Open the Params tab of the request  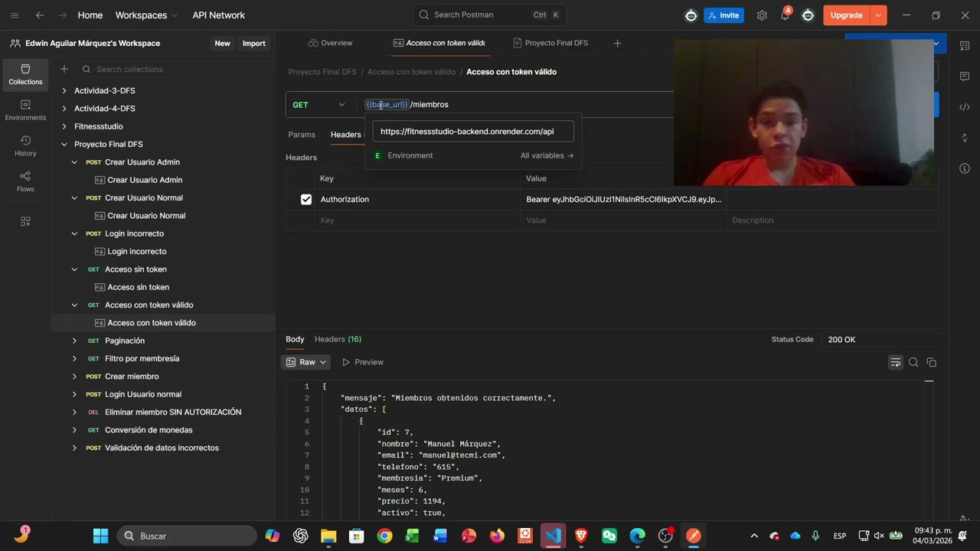point(302,135)
